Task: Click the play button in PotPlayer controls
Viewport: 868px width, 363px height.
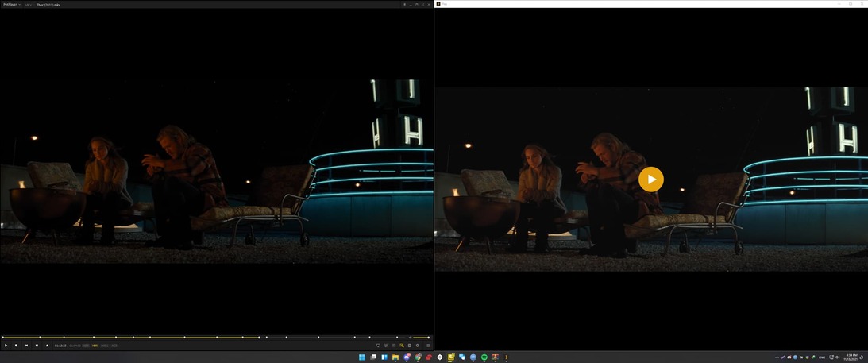Action: coord(6,346)
